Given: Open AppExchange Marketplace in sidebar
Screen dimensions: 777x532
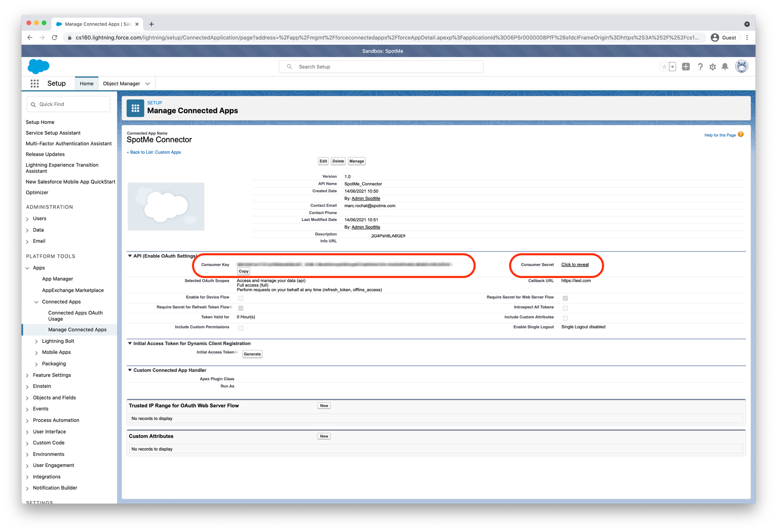Looking at the screenshot, I should point(73,291).
